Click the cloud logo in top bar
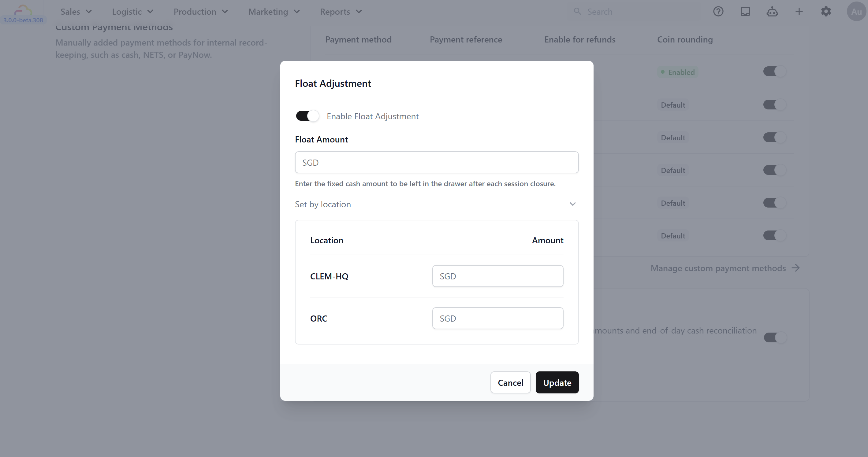 [23, 10]
